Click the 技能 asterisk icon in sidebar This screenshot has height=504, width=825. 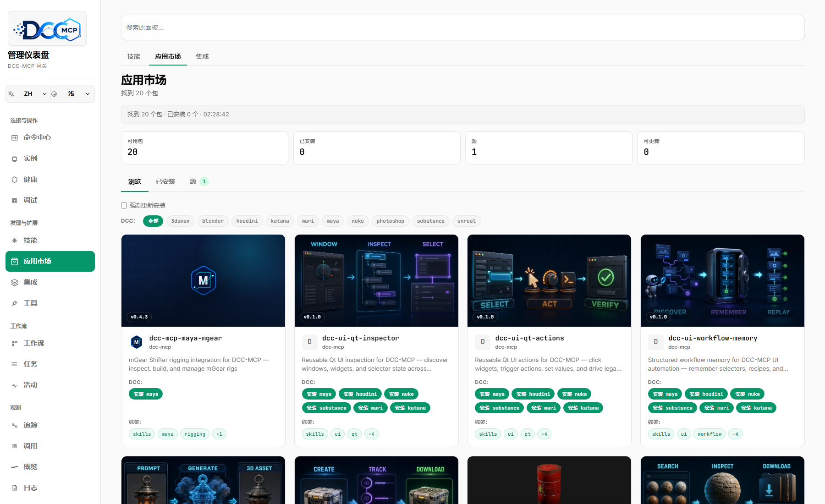coord(15,241)
